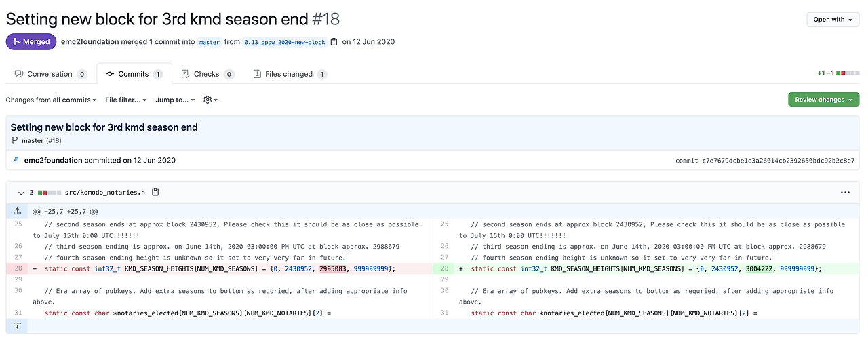Open emc2foundation link beside 'committed on'
This screenshot has height=339, width=868.
[53, 161]
